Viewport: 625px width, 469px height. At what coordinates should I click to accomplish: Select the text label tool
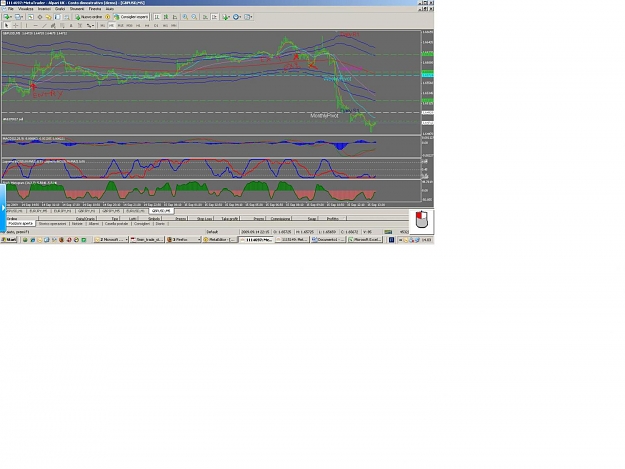pyautogui.click(x=80, y=26)
